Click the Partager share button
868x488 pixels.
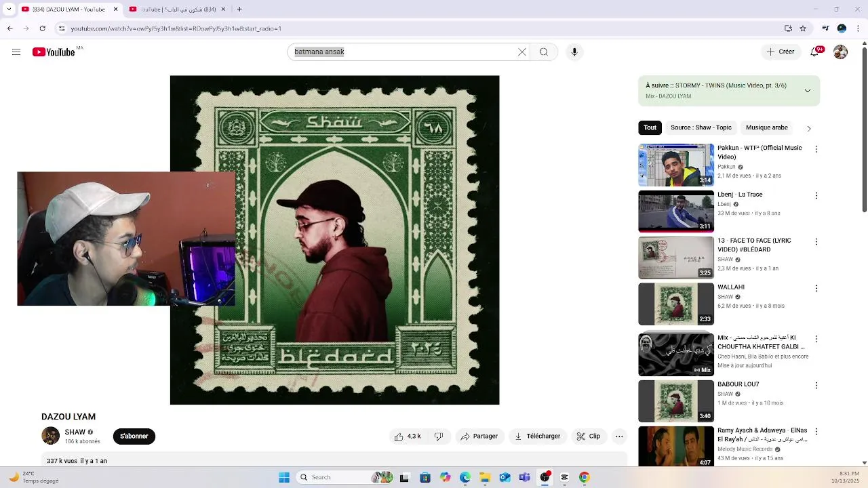pos(479,436)
